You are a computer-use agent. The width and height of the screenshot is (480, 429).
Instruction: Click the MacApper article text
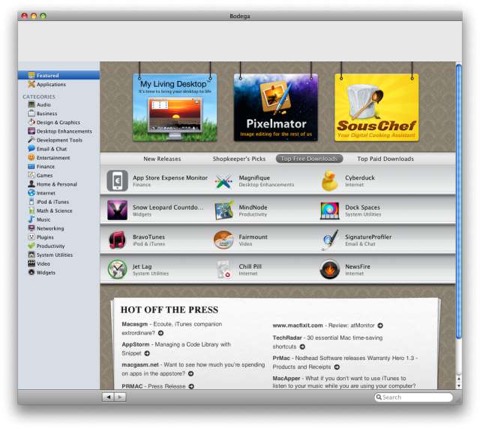(x=344, y=382)
